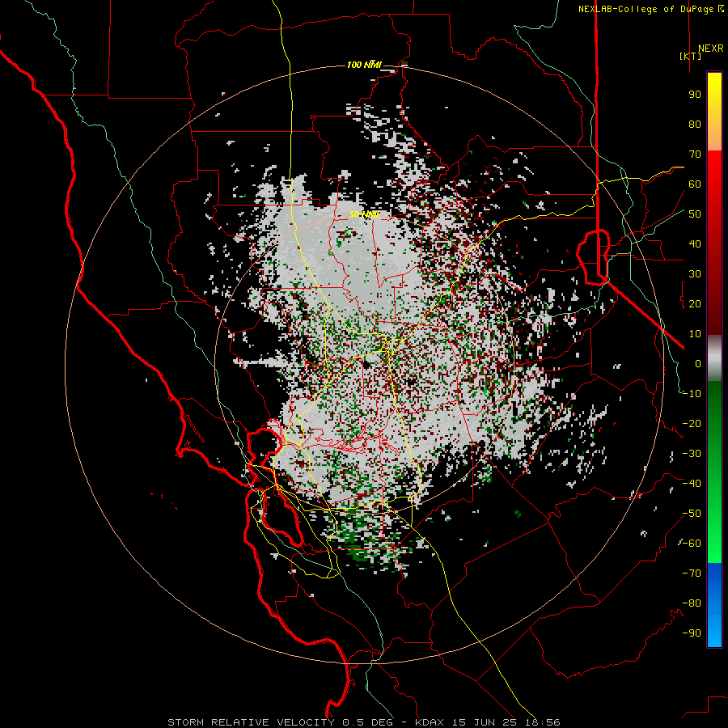Click the 60 value on velocity scale

(695, 184)
